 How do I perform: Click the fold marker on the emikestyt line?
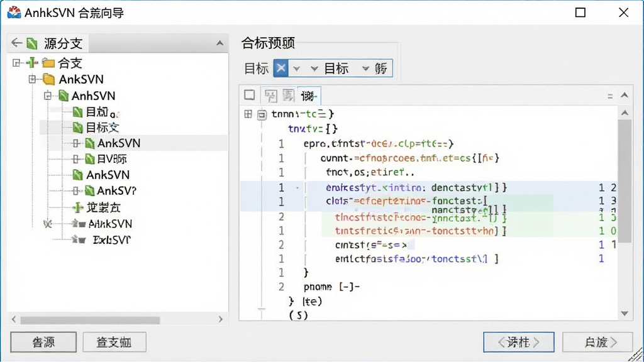tap(297, 187)
